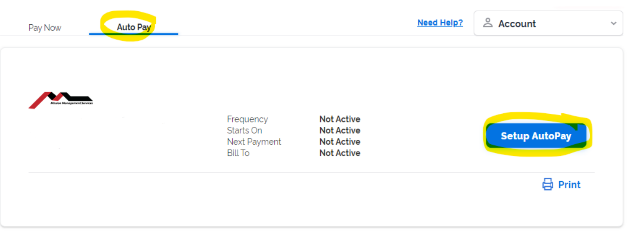Click the highlighted circle around Auto Pay
The height and width of the screenshot is (251, 644).
pos(133,24)
